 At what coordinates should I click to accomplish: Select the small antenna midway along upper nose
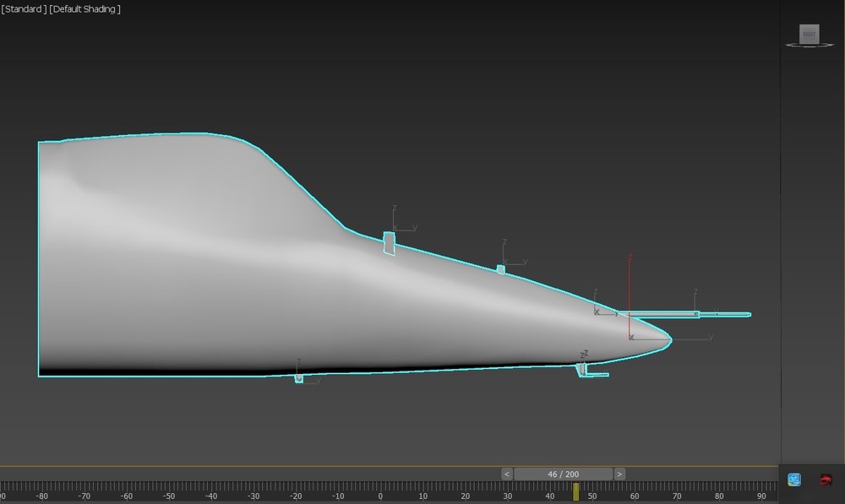pos(501,269)
